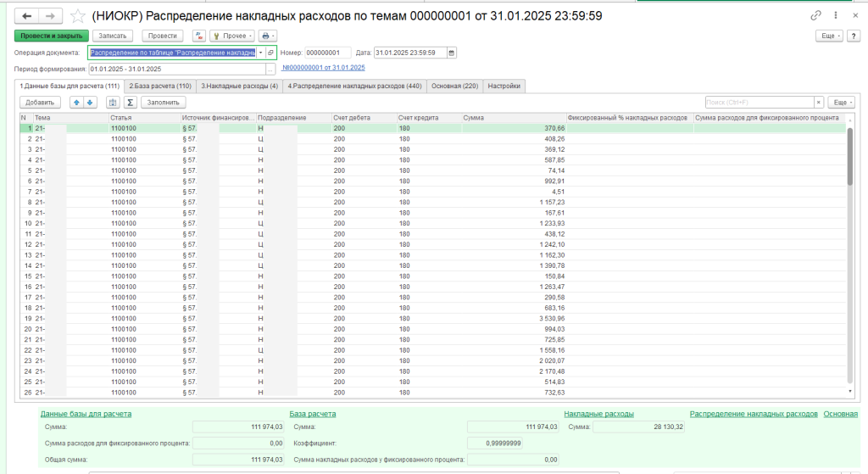Click the back navigation arrow

26,16
